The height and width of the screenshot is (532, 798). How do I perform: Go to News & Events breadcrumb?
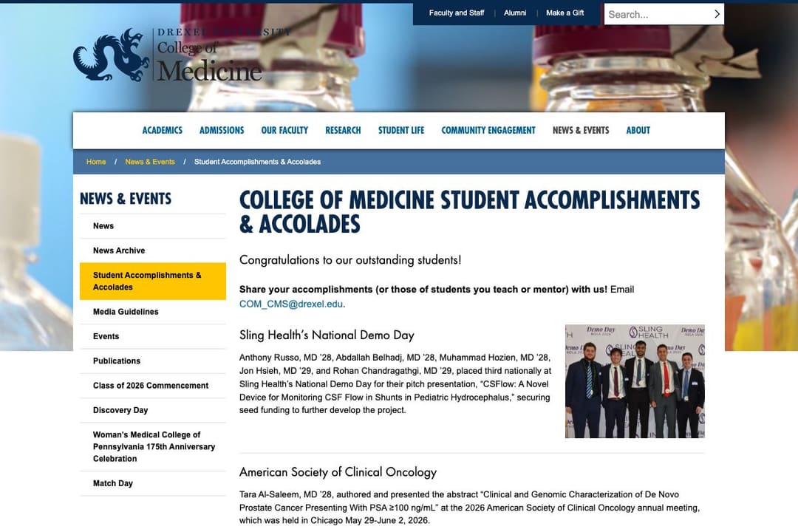pos(149,162)
